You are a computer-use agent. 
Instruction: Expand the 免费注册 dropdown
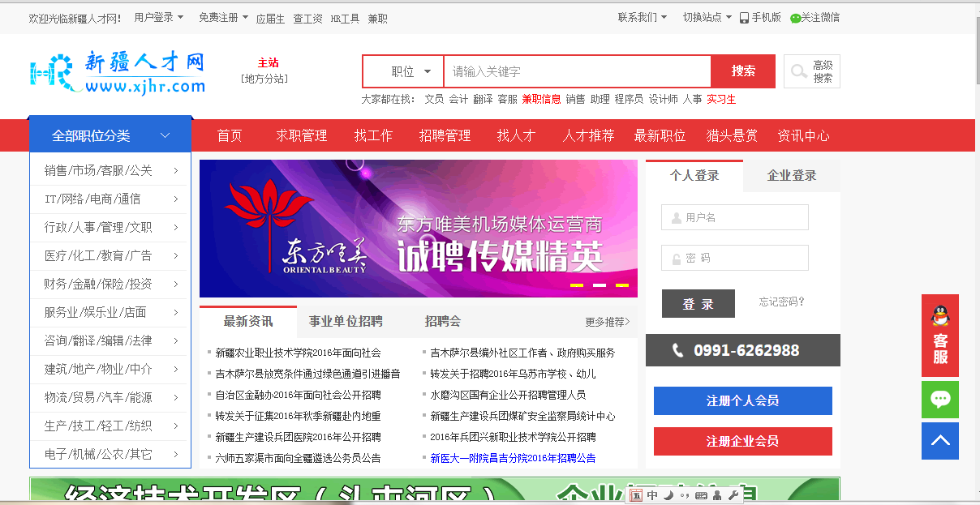223,17
